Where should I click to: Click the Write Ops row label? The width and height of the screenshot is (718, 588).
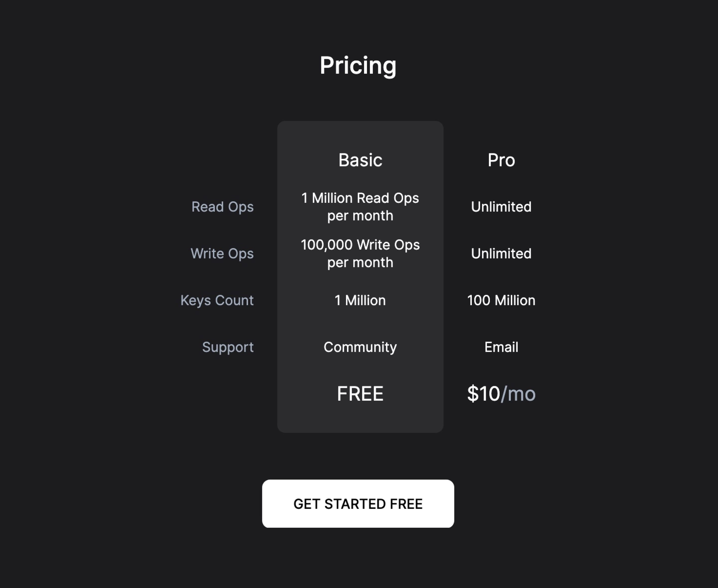222,253
